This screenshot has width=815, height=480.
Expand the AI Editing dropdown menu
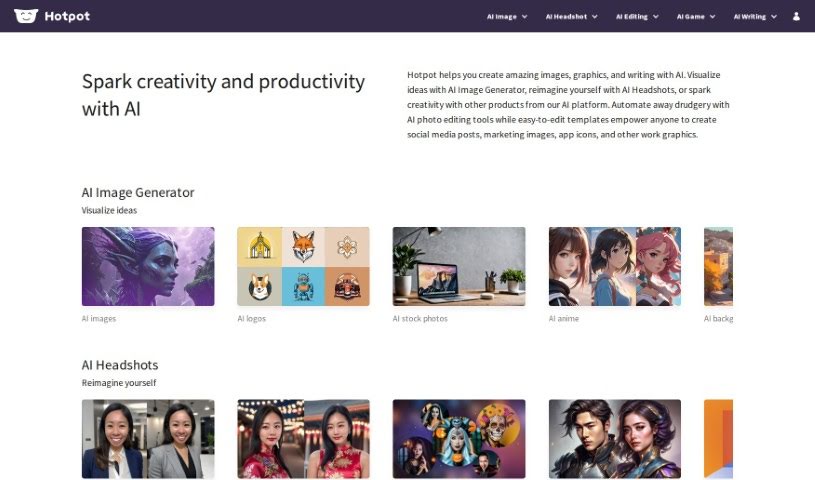pos(637,17)
